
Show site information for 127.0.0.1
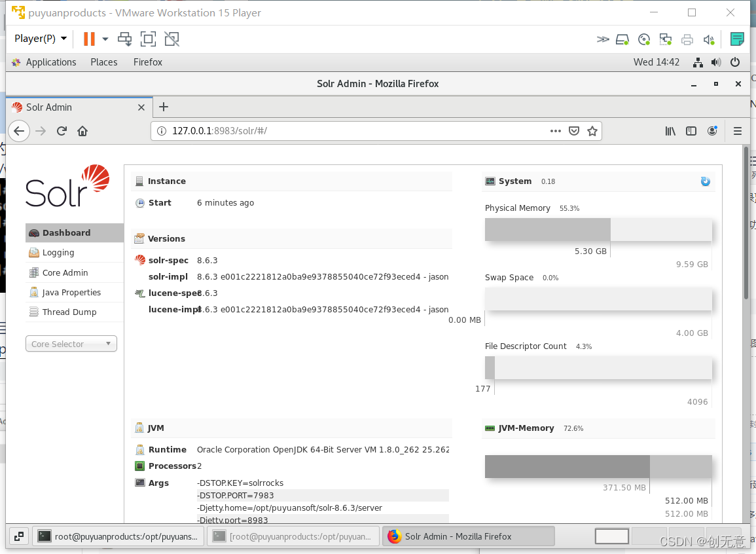pyautogui.click(x=162, y=131)
